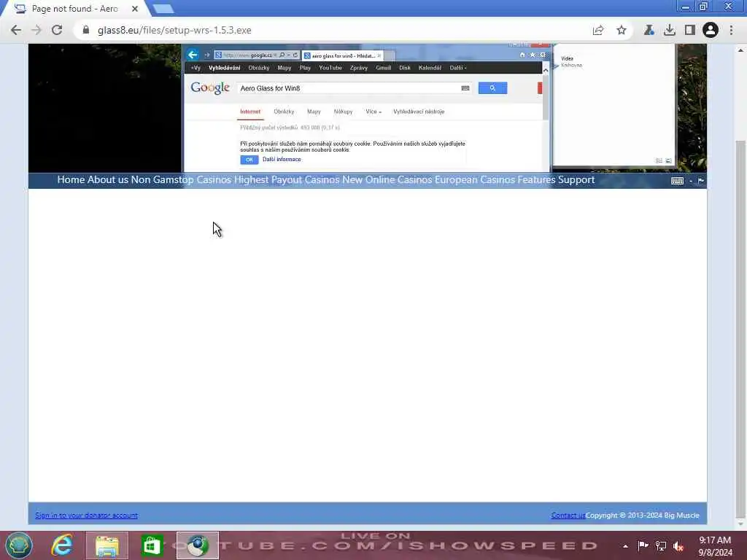Share this page icon
Image resolution: width=747 pixels, height=560 pixels.
coord(598,30)
